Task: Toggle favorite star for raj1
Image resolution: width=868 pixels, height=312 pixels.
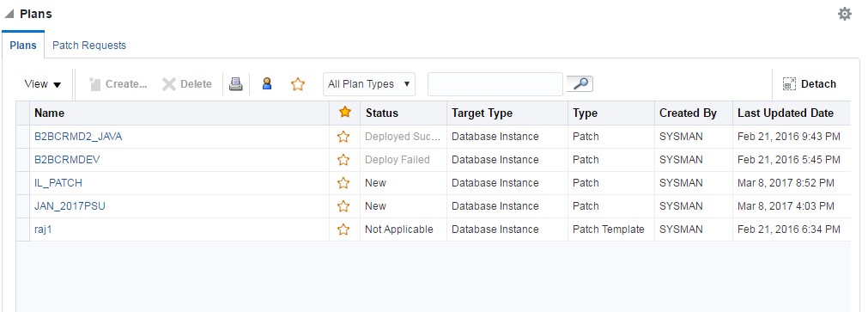Action: pyautogui.click(x=343, y=229)
